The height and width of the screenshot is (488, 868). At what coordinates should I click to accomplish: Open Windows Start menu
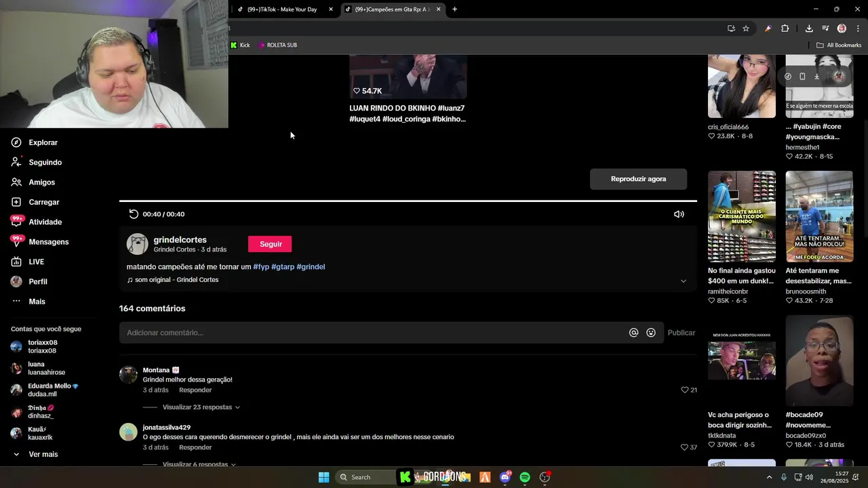point(324,477)
